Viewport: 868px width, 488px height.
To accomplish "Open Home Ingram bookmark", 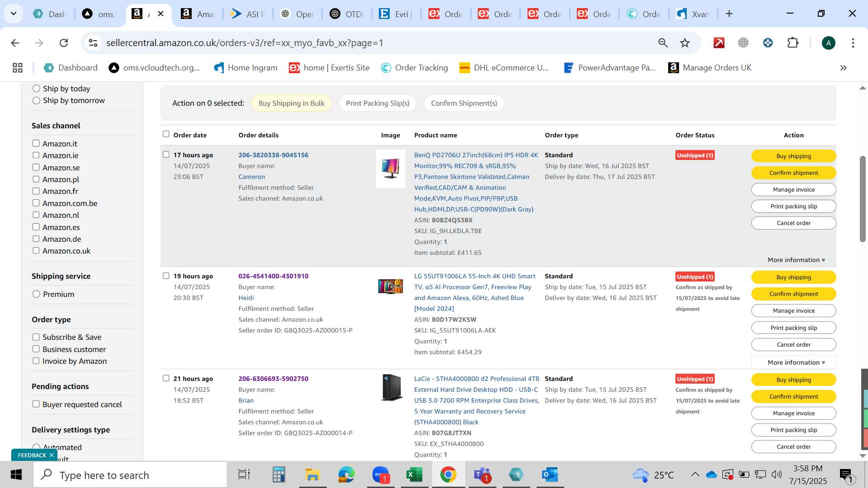I will tap(245, 68).
